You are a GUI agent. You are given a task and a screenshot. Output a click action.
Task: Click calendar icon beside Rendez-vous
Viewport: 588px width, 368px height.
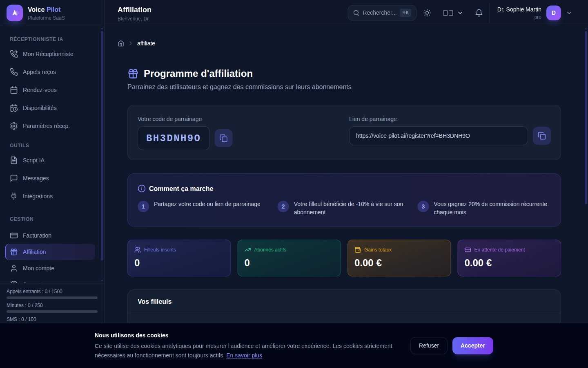[x=14, y=90]
